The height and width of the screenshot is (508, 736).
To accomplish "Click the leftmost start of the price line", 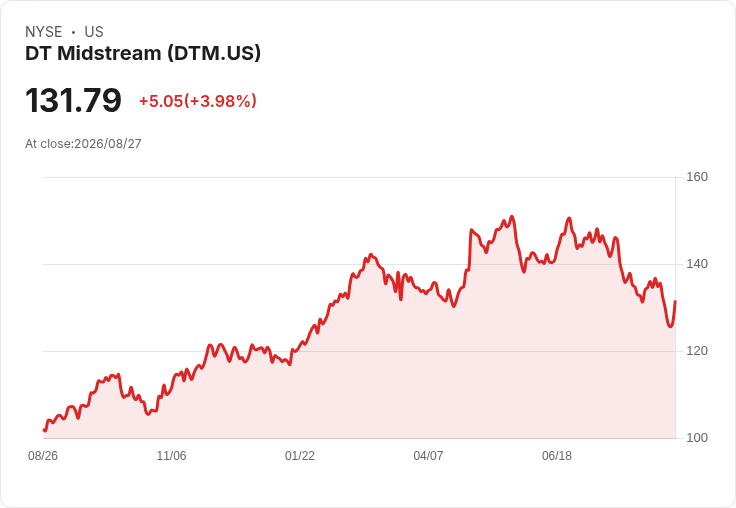I will (x=44, y=430).
